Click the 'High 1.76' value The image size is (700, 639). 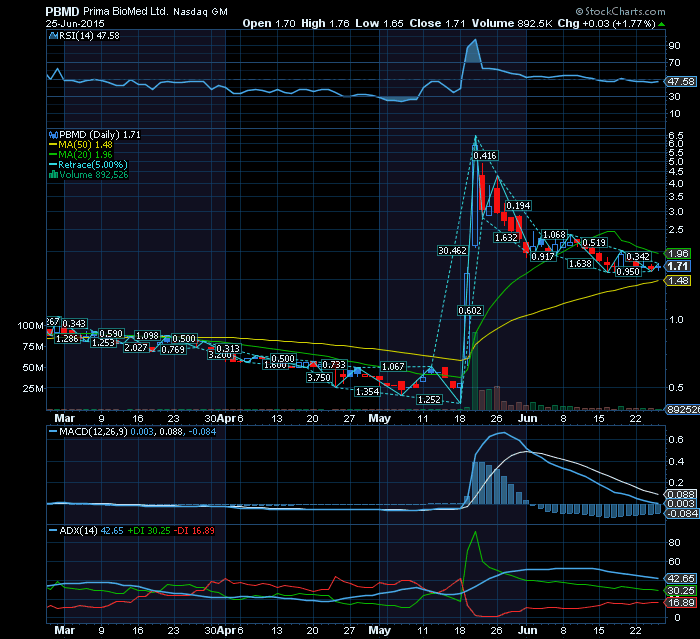(325, 24)
